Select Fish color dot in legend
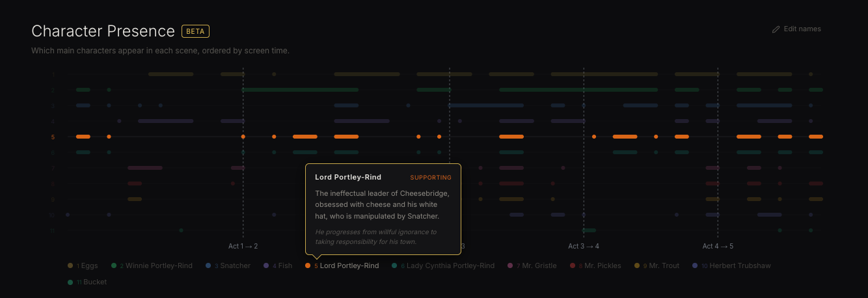Viewport: 868px width, 298px height. (266, 265)
